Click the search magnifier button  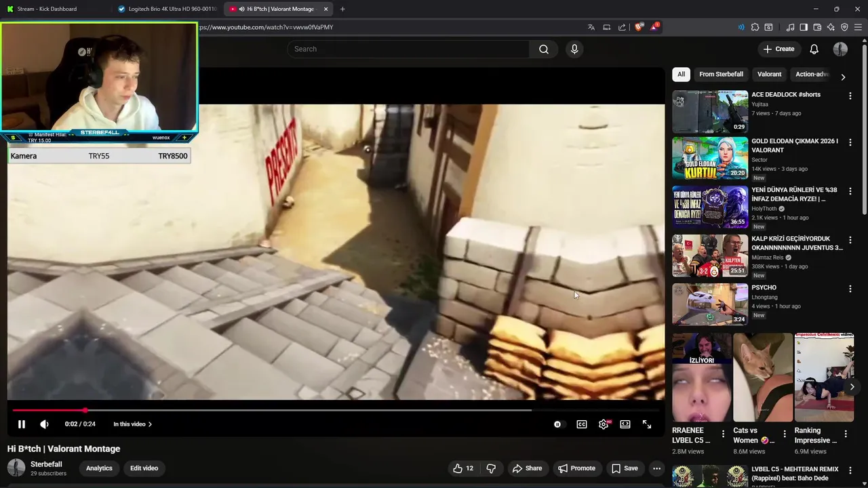coord(544,49)
